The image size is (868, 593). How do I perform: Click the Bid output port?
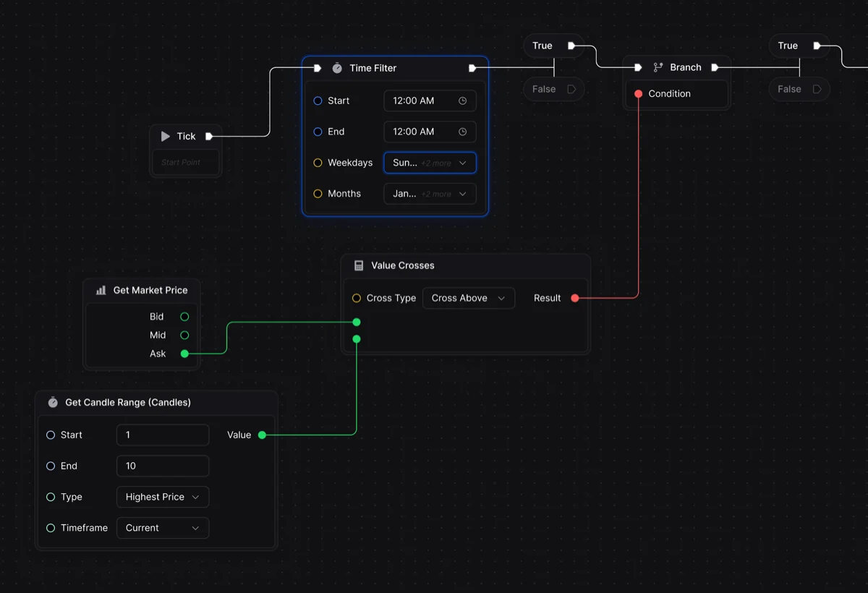[x=184, y=317]
